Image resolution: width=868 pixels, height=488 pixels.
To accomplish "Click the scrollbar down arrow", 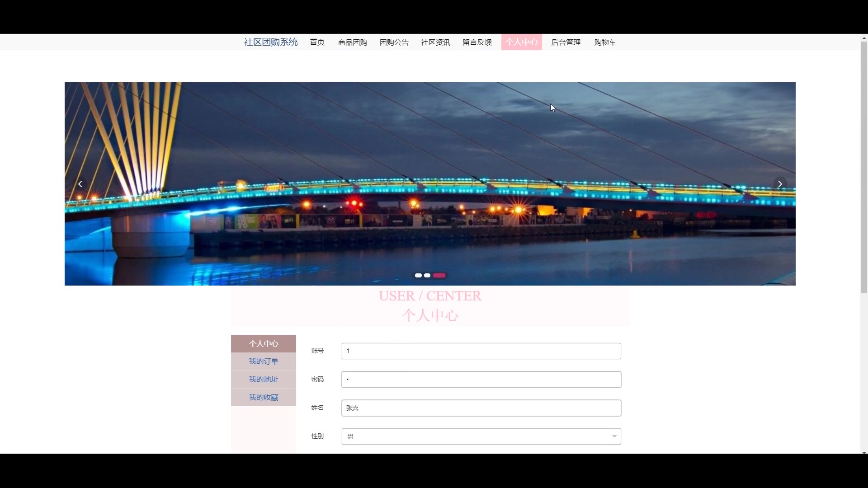I will tap(864, 452).
